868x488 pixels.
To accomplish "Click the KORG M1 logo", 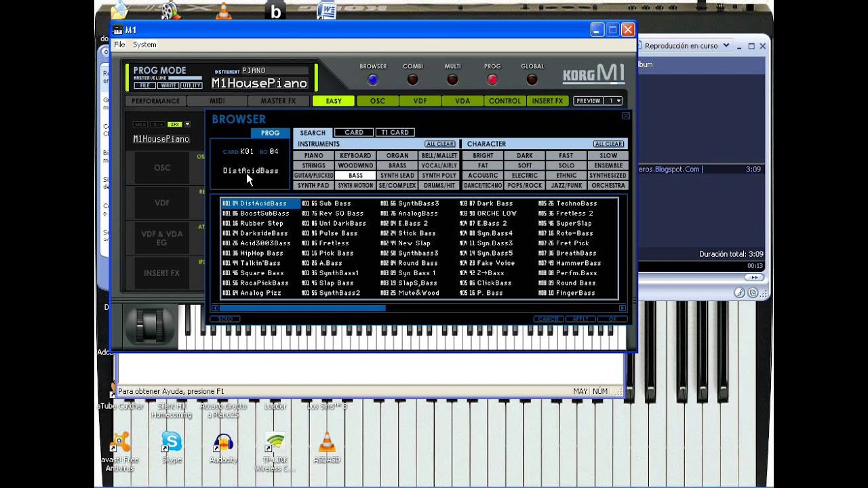I will (593, 73).
